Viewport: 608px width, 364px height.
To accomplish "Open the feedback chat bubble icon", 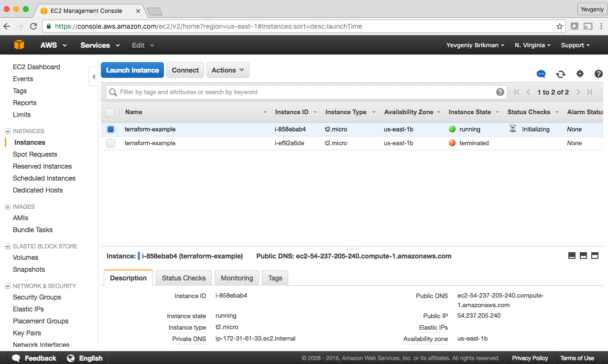I will coord(541,74).
